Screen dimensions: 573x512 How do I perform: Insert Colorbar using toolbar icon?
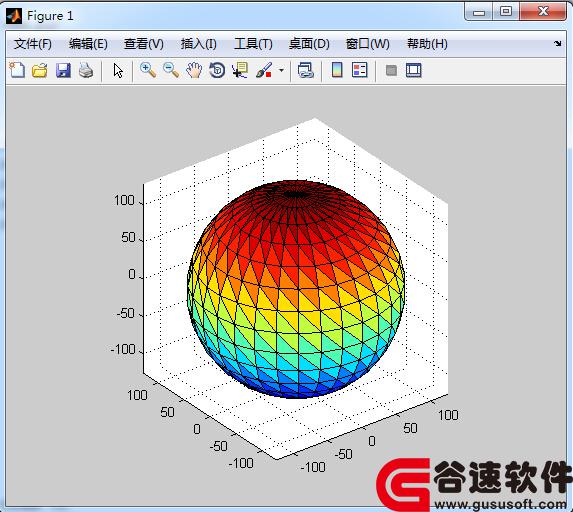tap(337, 70)
